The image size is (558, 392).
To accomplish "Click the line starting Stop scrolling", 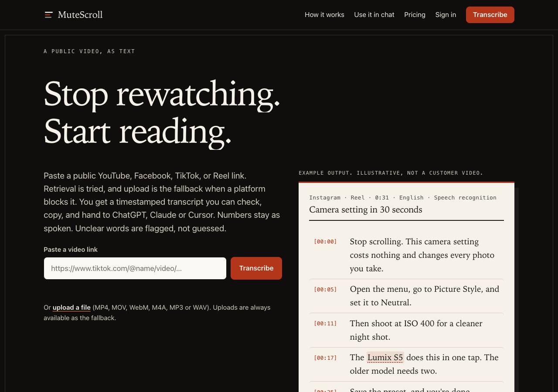I will (422, 255).
